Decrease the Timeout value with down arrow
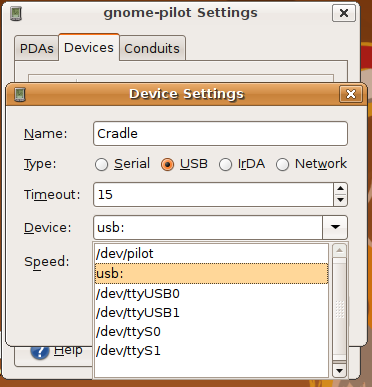 340,200
